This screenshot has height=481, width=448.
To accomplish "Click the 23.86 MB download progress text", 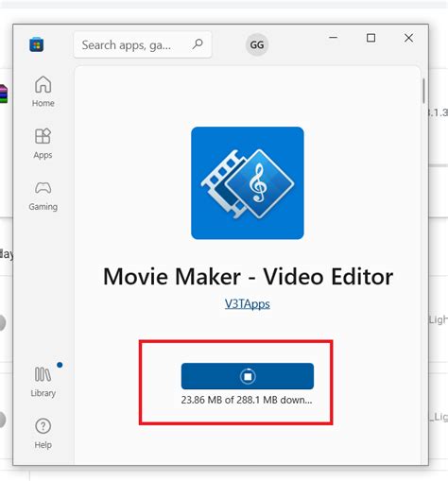I will [x=247, y=400].
